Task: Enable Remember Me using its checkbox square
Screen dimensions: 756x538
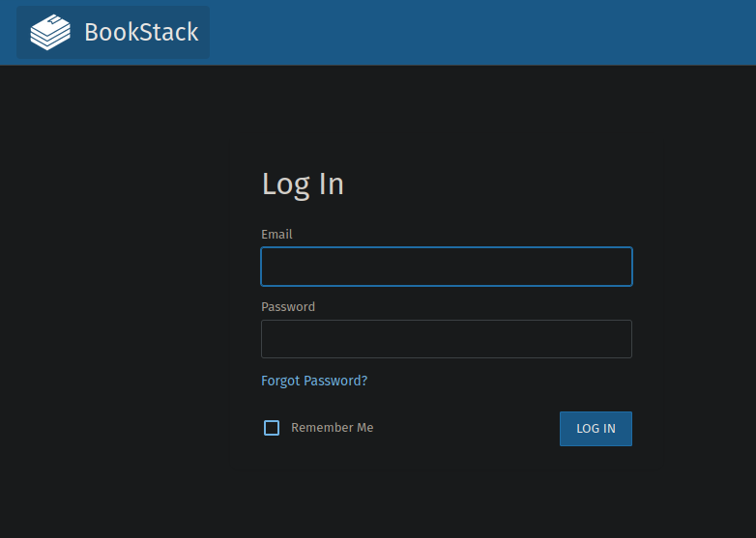Action: [x=272, y=428]
